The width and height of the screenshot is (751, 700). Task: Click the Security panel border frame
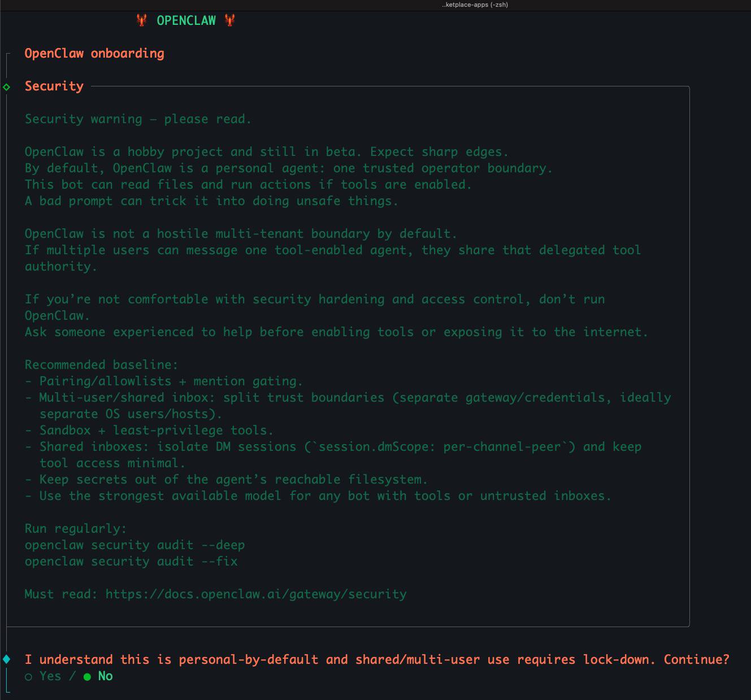(690, 356)
